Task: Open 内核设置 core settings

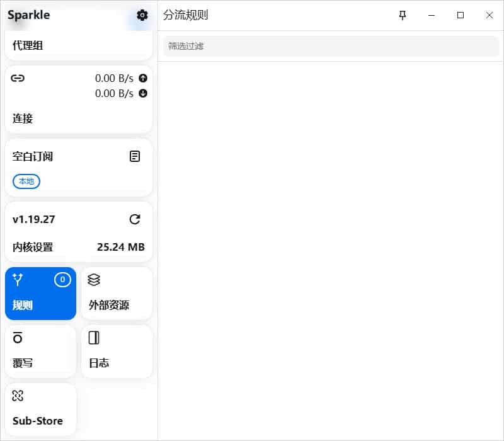Action: (x=33, y=247)
